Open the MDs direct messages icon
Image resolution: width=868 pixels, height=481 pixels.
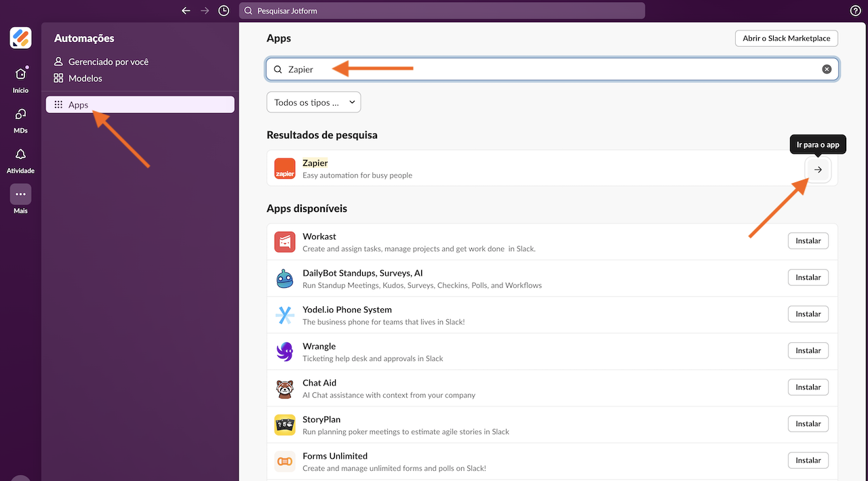pyautogui.click(x=20, y=114)
